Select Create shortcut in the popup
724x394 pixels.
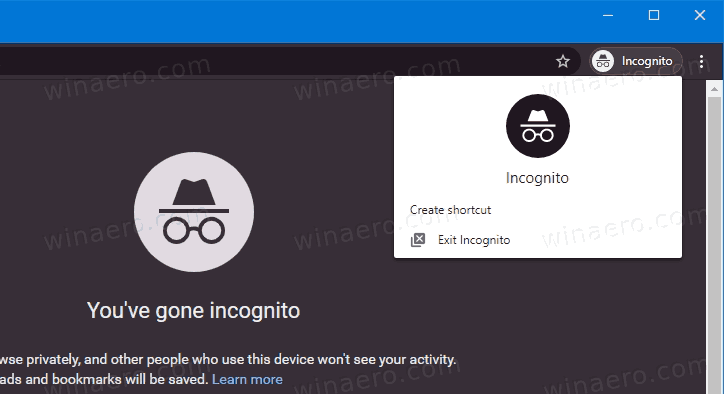tap(450, 210)
